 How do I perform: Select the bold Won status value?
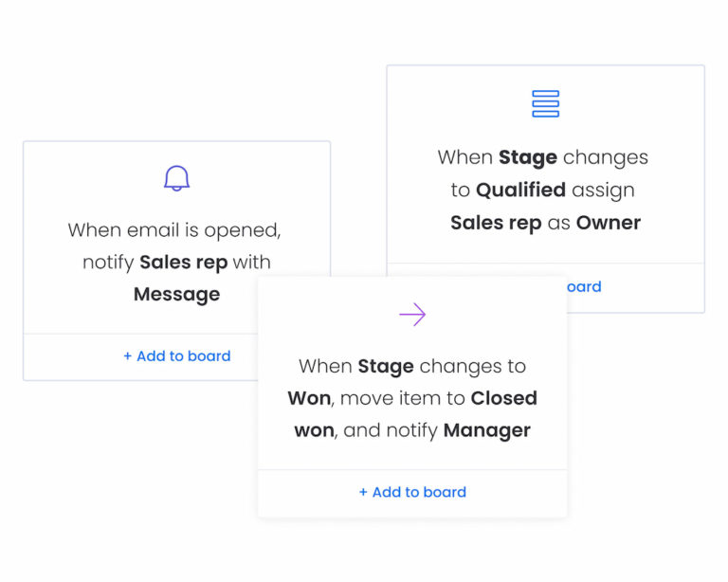coord(309,398)
